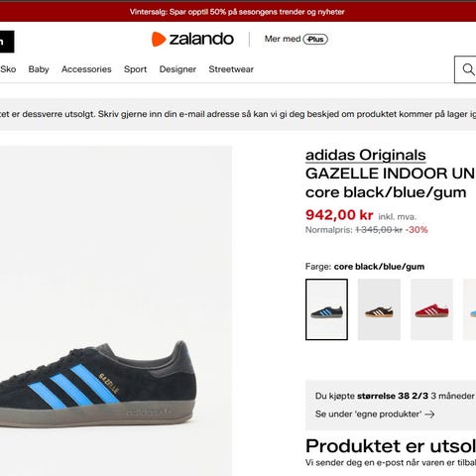Open the Sko menu category
The width and height of the screenshot is (476, 476).
[x=8, y=69]
